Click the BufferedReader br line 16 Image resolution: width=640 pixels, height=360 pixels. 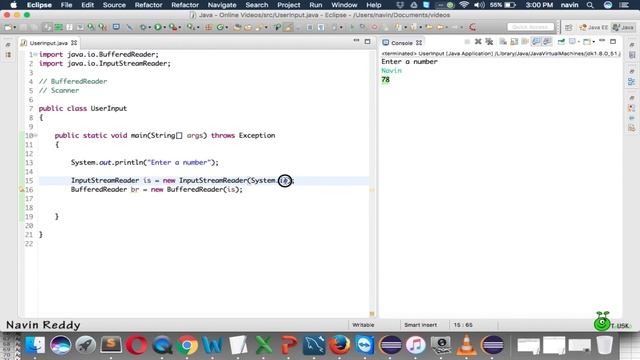[157, 189]
